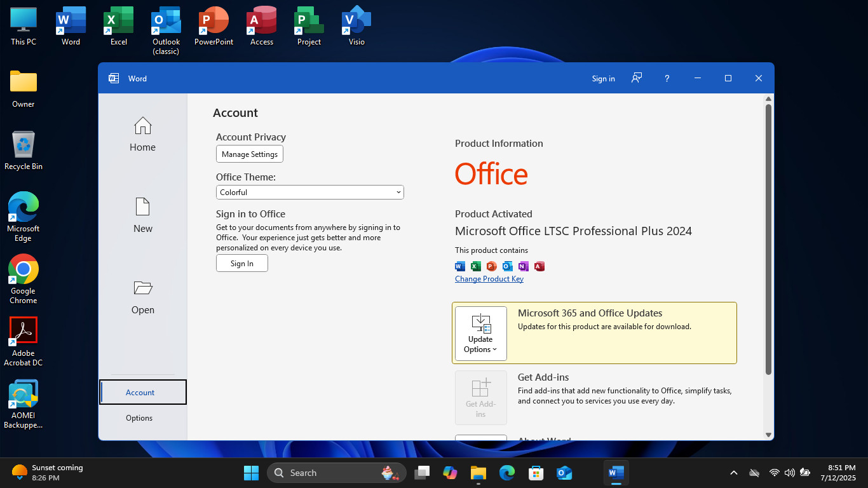Open Microsoft Store from the taskbar
The height and width of the screenshot is (488, 868).
tap(536, 473)
